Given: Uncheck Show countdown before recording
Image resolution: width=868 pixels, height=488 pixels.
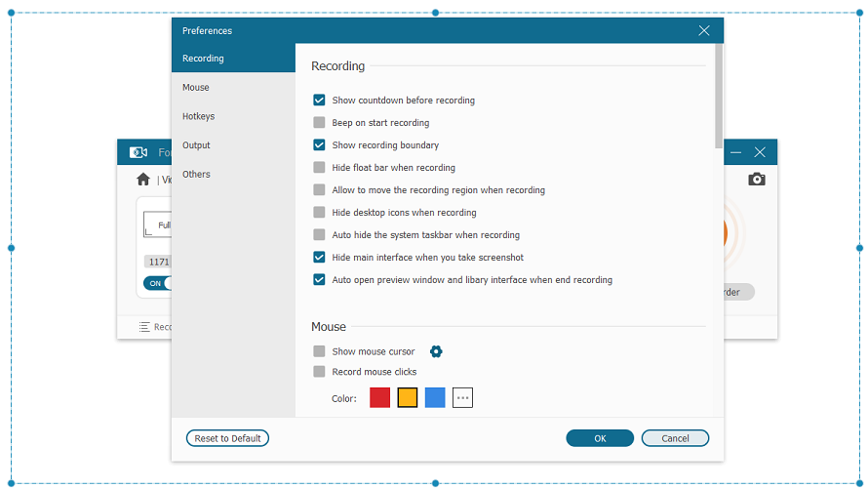Looking at the screenshot, I should tap(319, 100).
